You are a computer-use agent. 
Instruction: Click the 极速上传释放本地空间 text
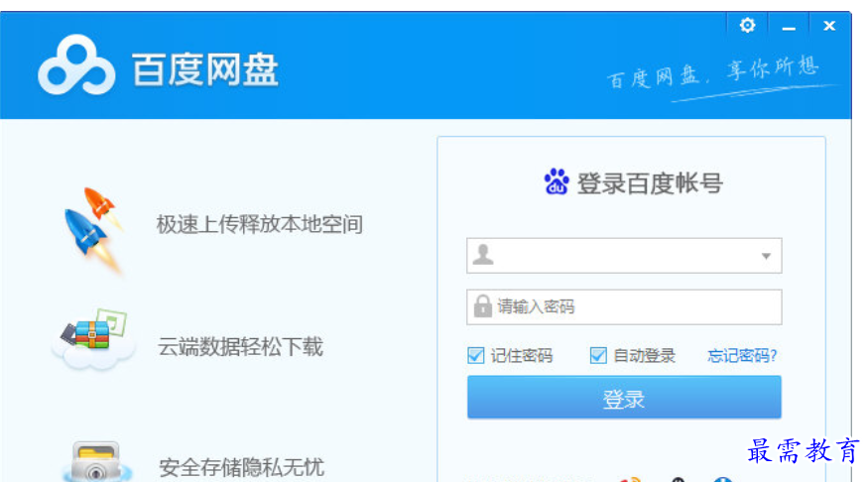coord(259,224)
